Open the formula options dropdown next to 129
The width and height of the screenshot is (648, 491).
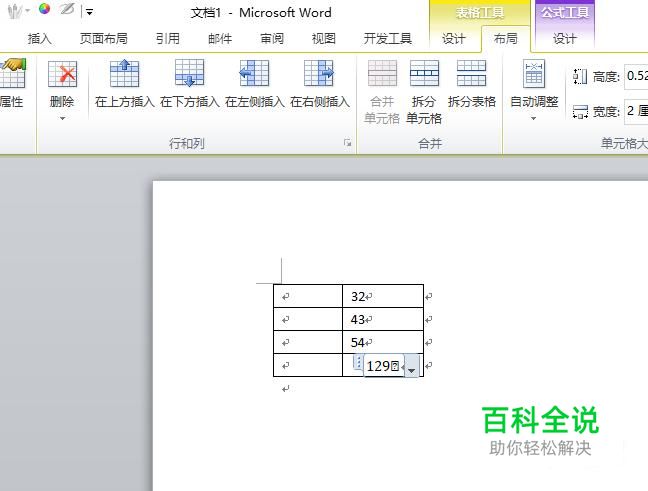point(411,366)
